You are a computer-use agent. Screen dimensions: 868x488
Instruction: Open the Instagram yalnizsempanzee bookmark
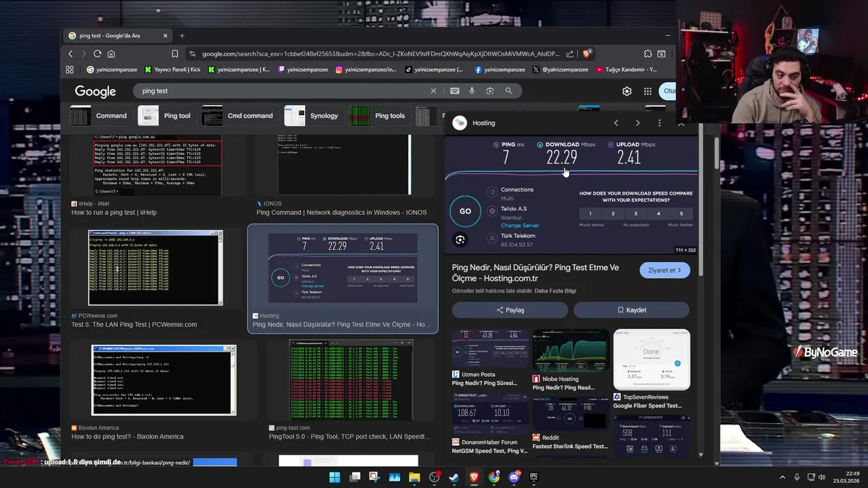pyautogui.click(x=366, y=69)
